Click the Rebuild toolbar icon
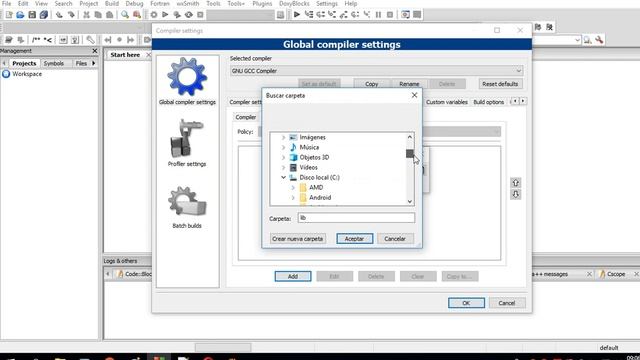Image resolution: width=640 pixels, height=360 pixels. pyautogui.click(x=189, y=15)
